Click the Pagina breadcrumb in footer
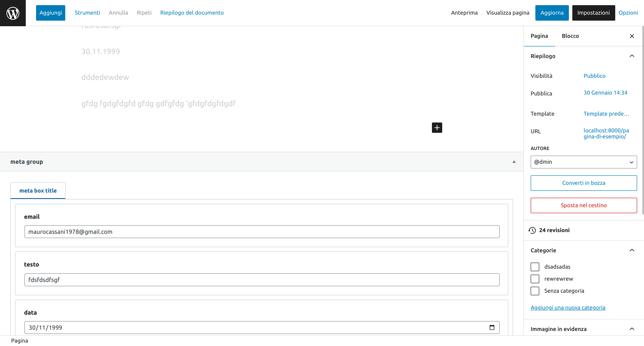 click(20, 341)
